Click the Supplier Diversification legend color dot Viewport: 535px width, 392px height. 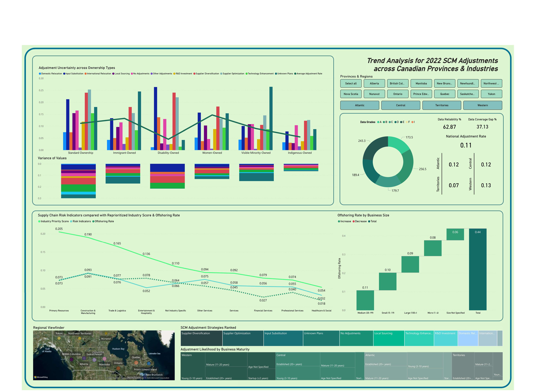[194, 74]
